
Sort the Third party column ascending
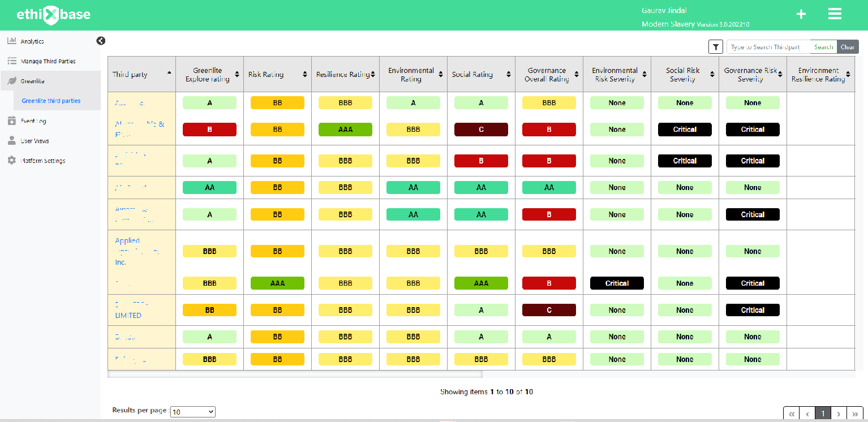169,74
